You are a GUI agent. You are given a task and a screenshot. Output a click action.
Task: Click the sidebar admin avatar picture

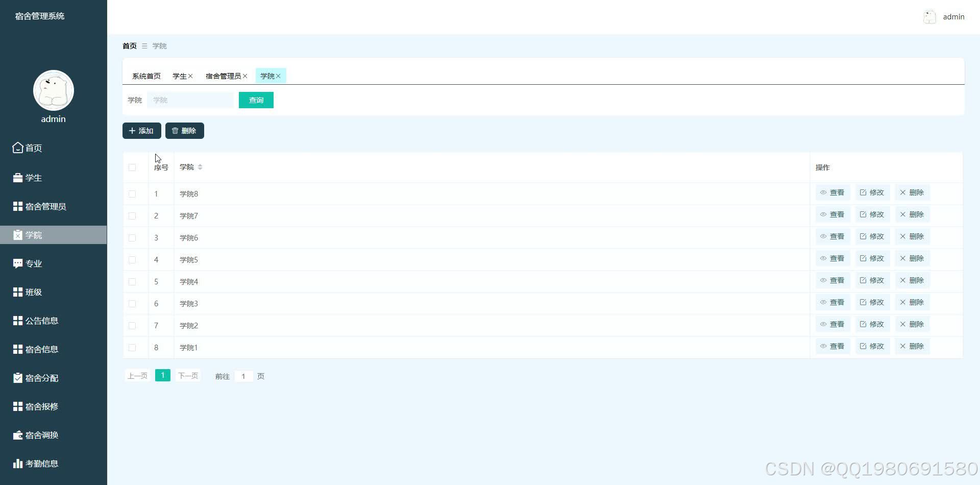click(x=54, y=90)
